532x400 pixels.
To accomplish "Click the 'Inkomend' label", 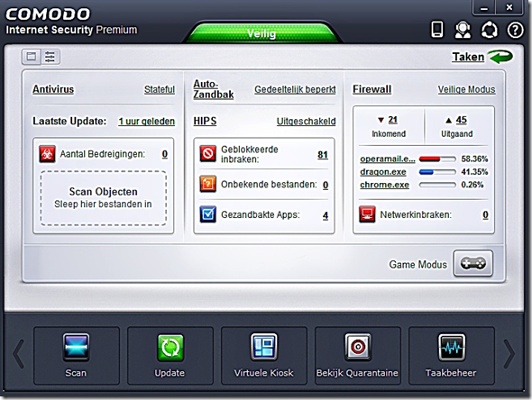I will 389,134.
